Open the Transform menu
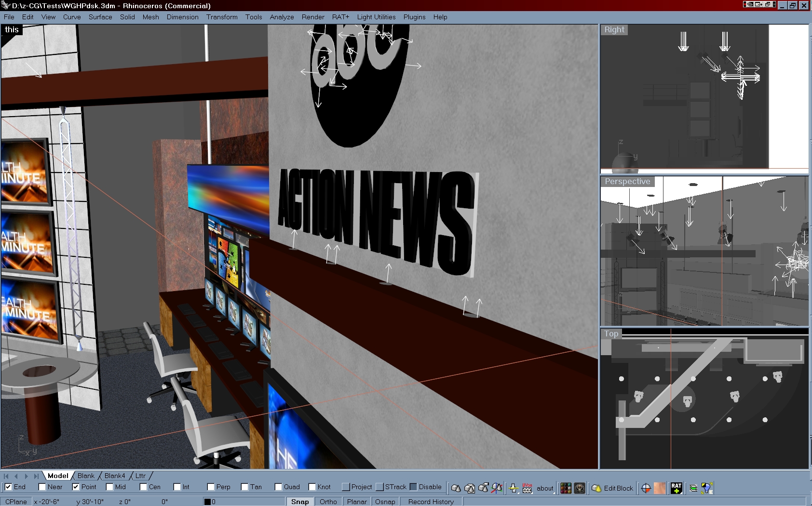Image resolution: width=812 pixels, height=506 pixels. pos(222,17)
